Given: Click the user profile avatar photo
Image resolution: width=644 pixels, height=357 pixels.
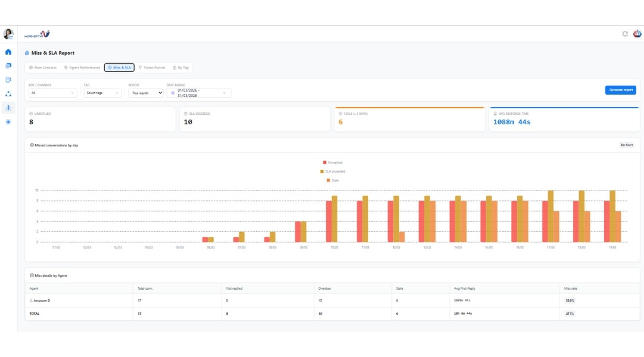Looking at the screenshot, I should (8, 34).
